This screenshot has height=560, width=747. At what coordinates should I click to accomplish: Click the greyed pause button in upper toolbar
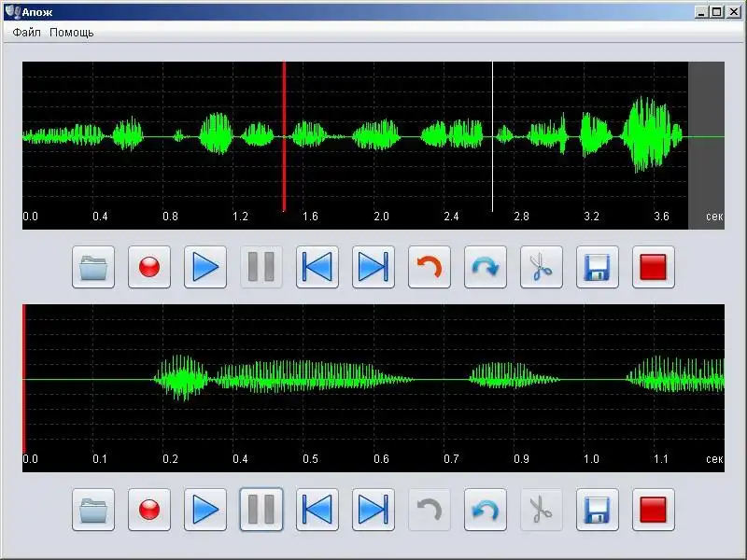[x=261, y=267]
